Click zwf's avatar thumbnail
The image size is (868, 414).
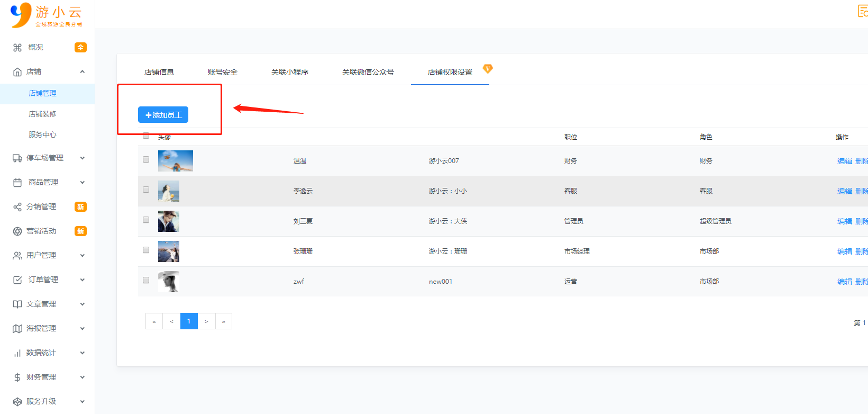169,282
